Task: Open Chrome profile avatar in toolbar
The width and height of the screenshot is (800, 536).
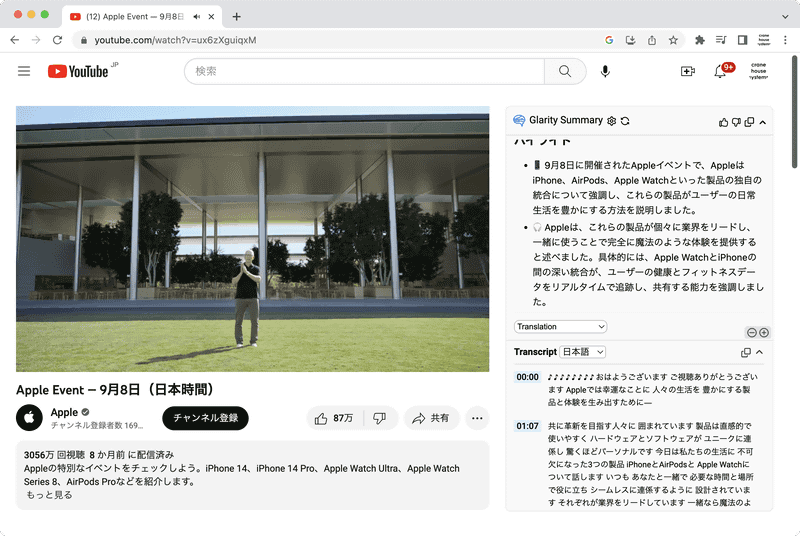Action: tap(764, 40)
